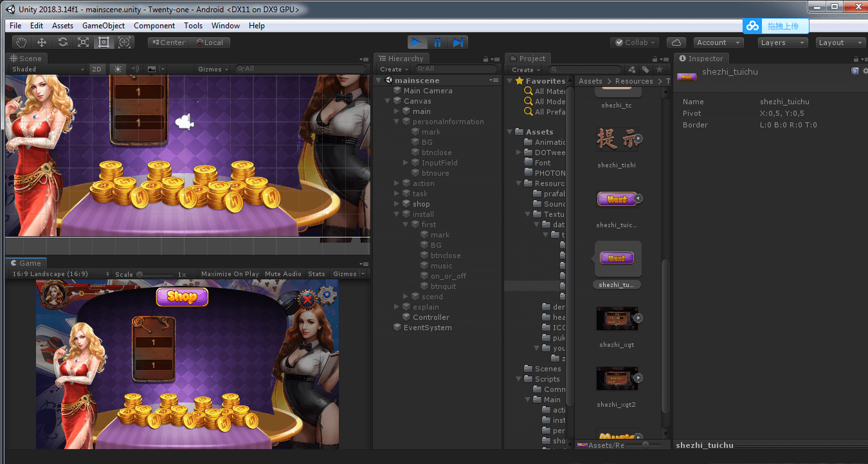Viewport: 868px width, 464px height.
Task: Toggle Scene view effects image icon
Action: [x=152, y=69]
